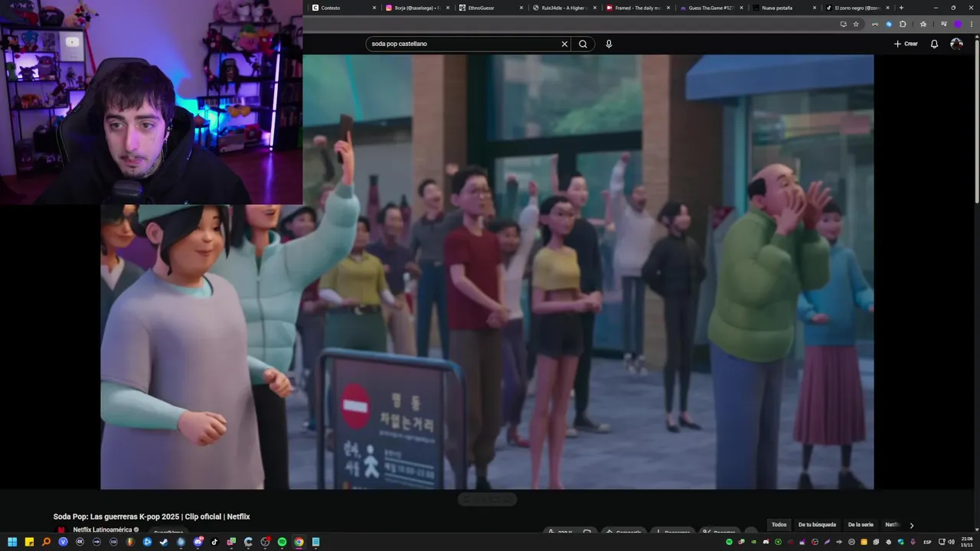Start voice search with microphone icon
This screenshot has height=551, width=980.
[x=609, y=44]
